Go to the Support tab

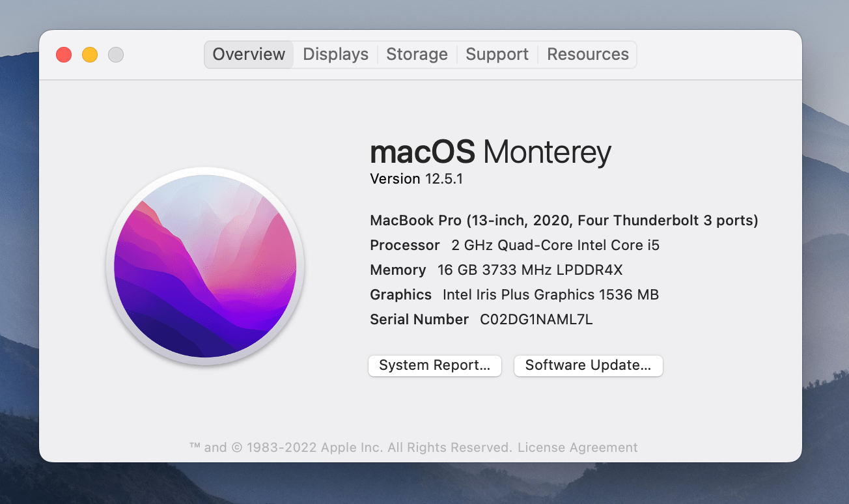(497, 55)
